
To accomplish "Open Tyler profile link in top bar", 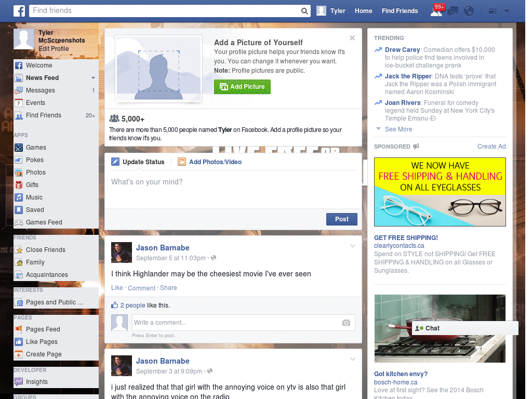I will pyautogui.click(x=338, y=11).
